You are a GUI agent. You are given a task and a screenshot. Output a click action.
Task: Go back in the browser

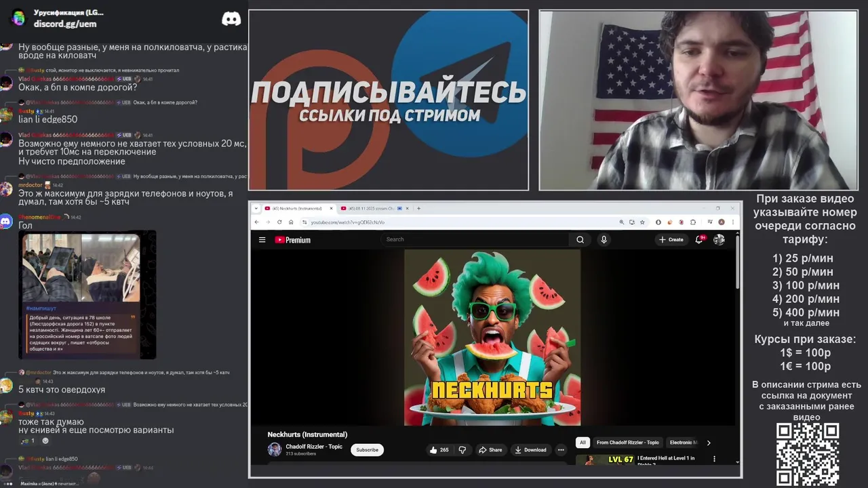click(x=256, y=222)
